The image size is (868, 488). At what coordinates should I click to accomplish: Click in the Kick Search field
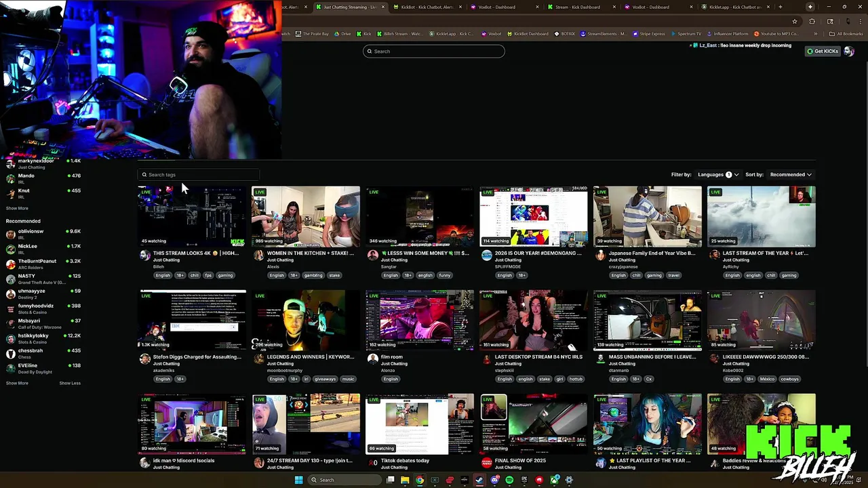coord(434,52)
